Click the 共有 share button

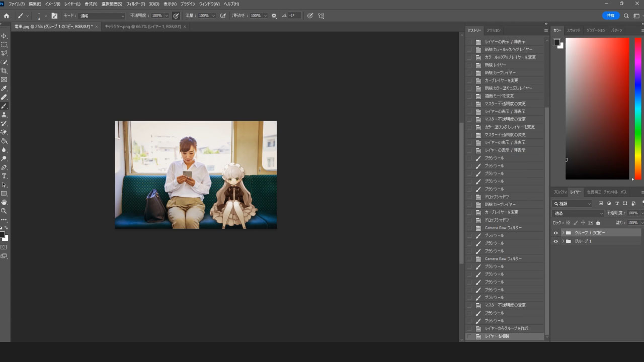(x=611, y=16)
